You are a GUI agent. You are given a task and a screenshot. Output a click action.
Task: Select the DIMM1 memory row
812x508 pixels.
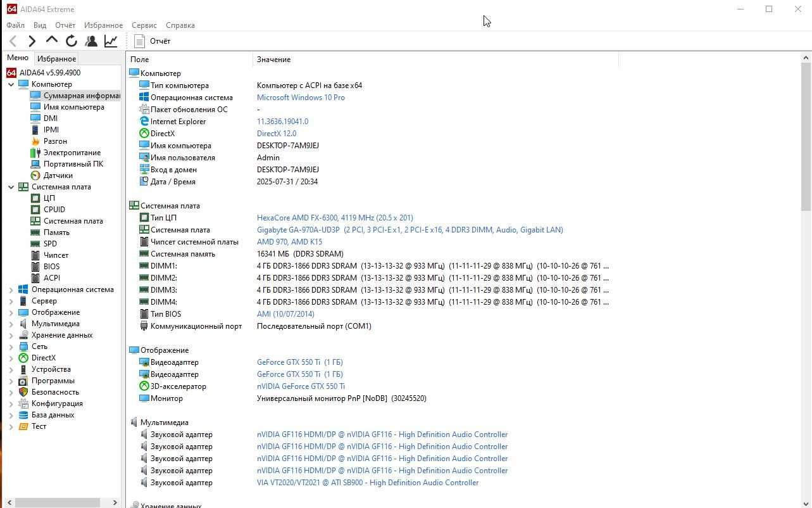pos(373,266)
